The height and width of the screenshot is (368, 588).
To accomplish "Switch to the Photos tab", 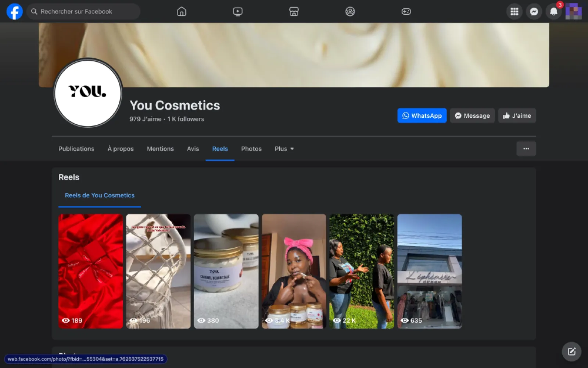I will tap(251, 149).
